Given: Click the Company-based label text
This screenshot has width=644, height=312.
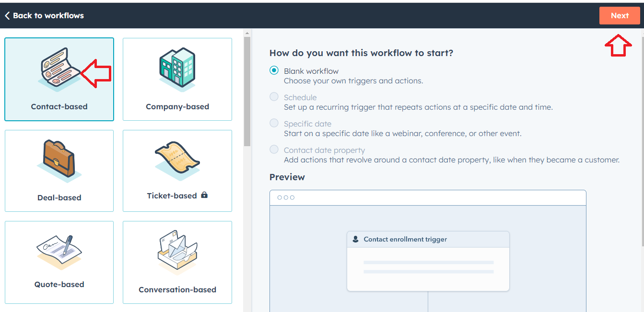Looking at the screenshot, I should [177, 106].
